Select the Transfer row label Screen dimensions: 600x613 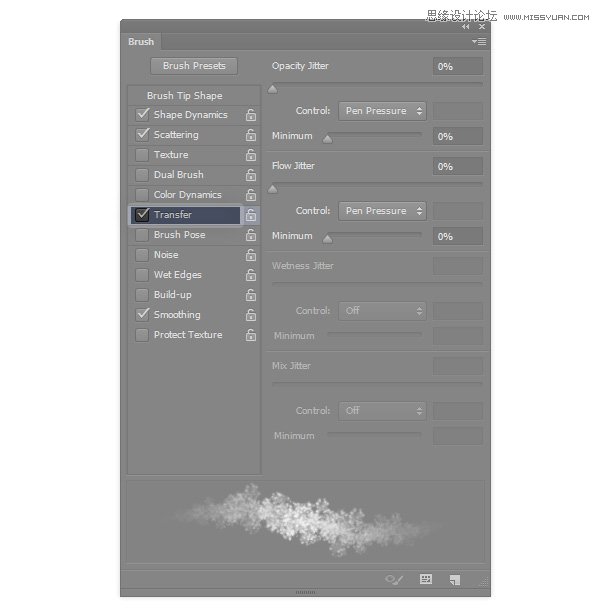pyautogui.click(x=173, y=215)
